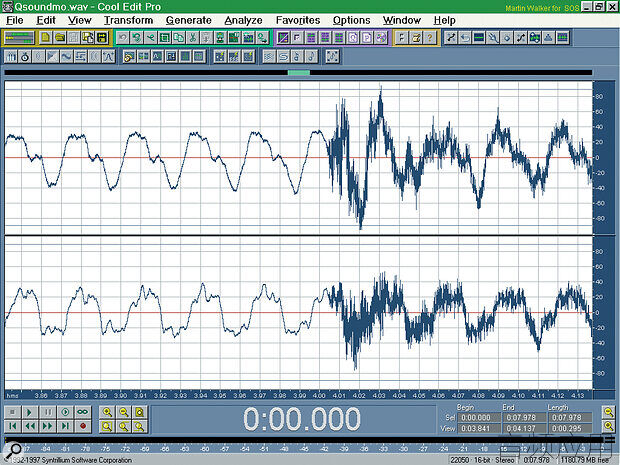Click the bar-meters icon starting second toolbar
This screenshot has width=620, height=465.
pyautogui.click(x=11, y=57)
